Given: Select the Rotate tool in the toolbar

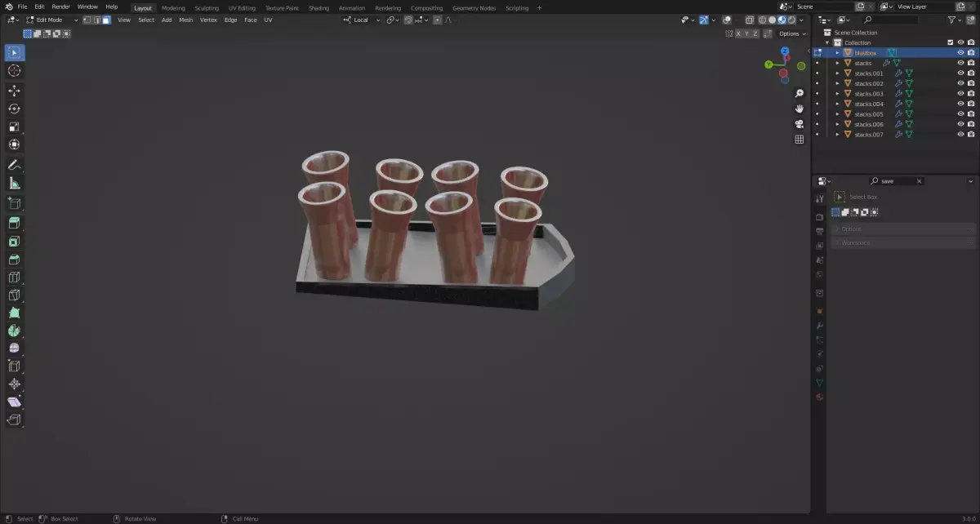Looking at the screenshot, I should [14, 108].
